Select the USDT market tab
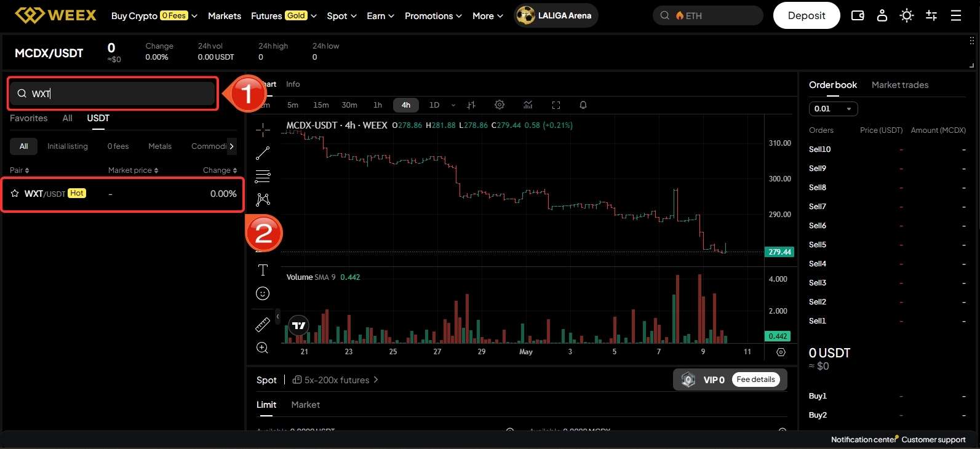 (x=98, y=118)
